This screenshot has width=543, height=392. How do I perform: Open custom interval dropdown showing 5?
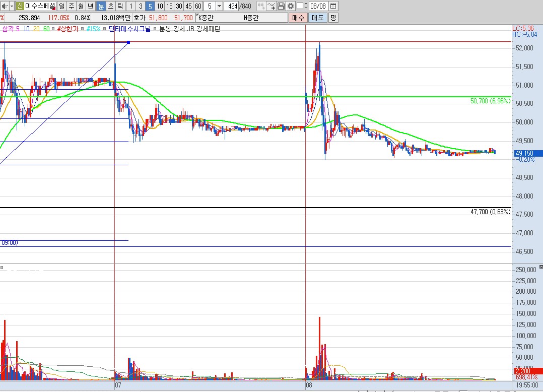click(x=219, y=6)
